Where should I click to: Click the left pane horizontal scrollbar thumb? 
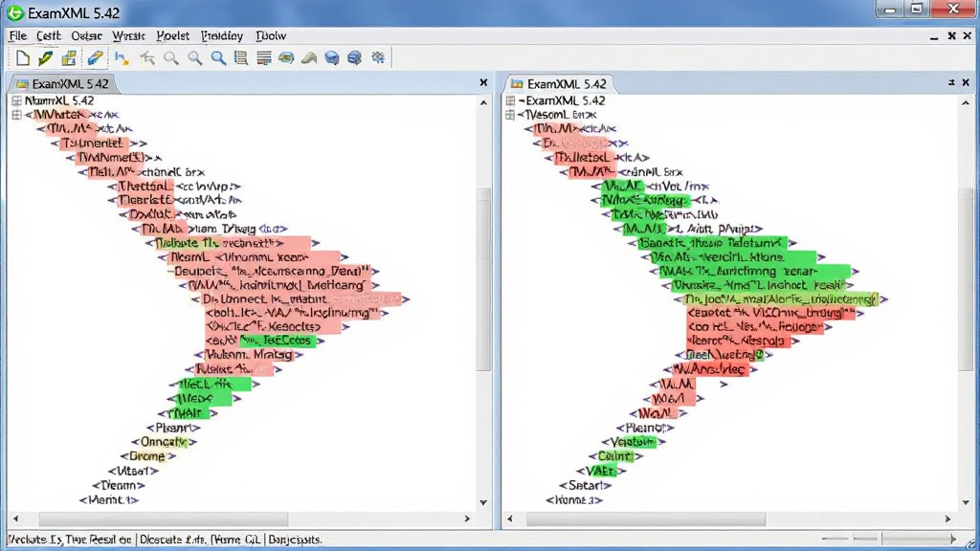tap(163, 518)
